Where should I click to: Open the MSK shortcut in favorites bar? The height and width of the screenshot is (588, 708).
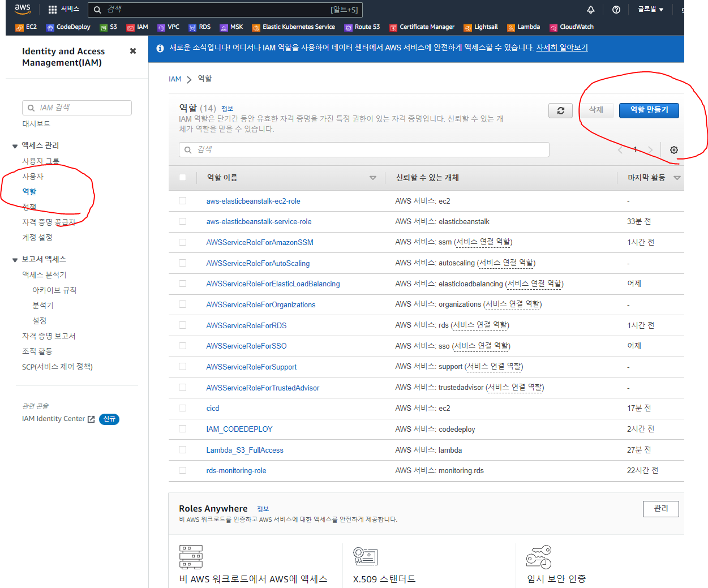(231, 27)
